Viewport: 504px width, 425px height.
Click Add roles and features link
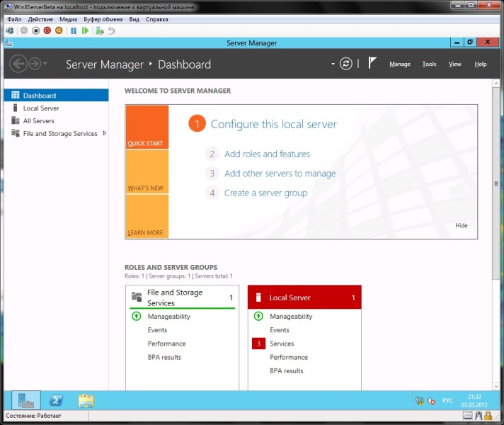click(x=267, y=154)
